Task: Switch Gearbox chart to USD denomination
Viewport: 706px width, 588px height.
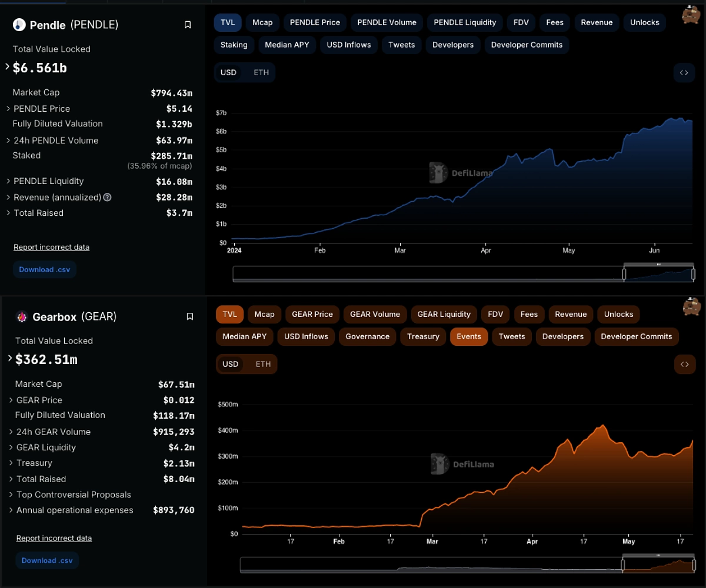Action: (x=231, y=364)
